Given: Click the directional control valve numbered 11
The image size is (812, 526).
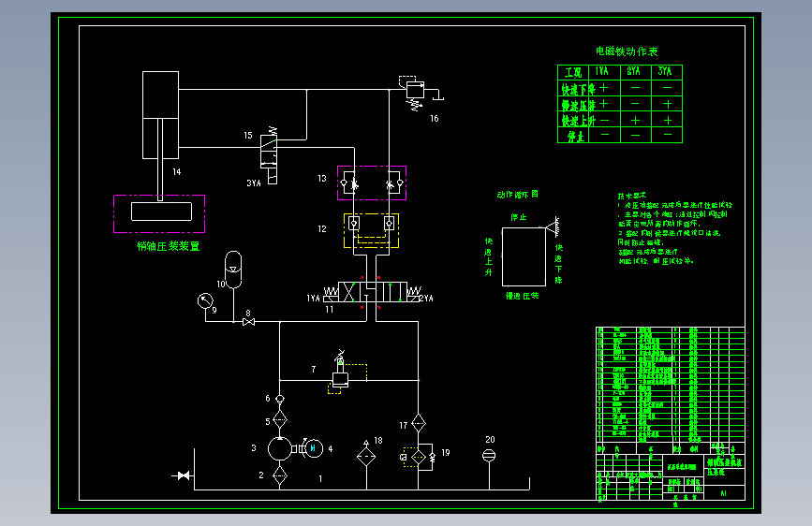Looking at the screenshot, I should pos(372,293).
